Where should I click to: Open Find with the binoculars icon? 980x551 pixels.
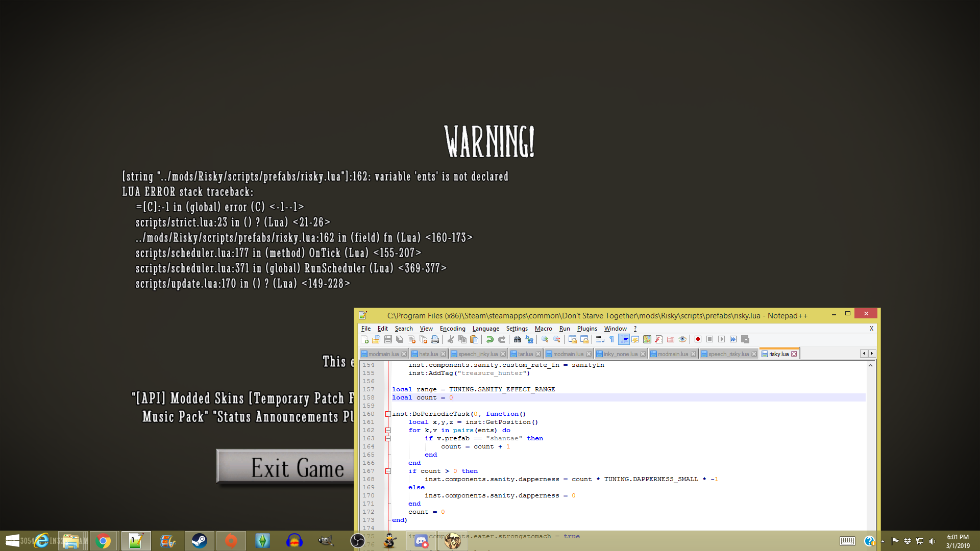[x=517, y=339]
